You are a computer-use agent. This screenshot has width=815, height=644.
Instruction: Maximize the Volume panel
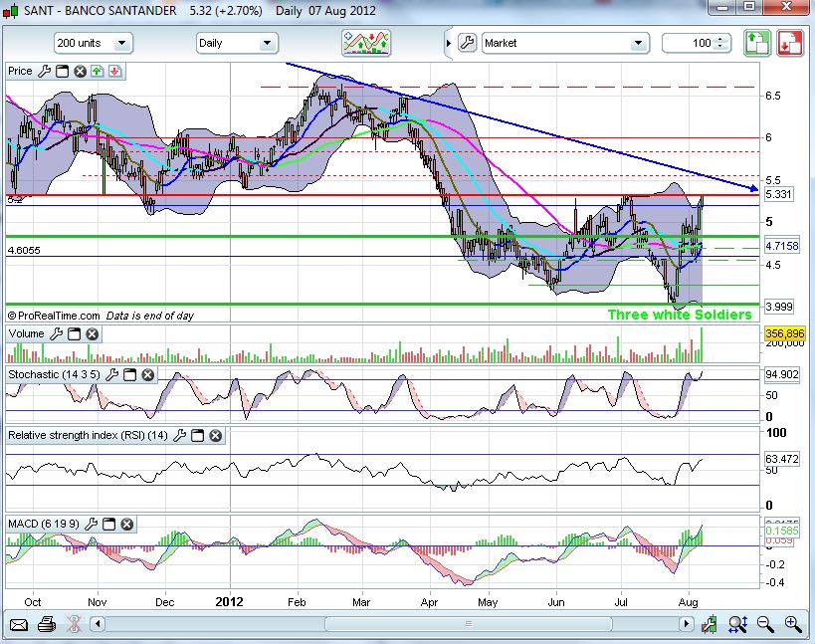(x=75, y=334)
